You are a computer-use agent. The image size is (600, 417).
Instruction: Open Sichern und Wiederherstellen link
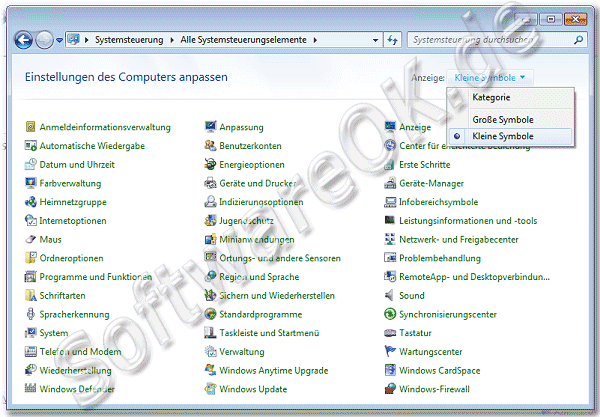pos(277,295)
